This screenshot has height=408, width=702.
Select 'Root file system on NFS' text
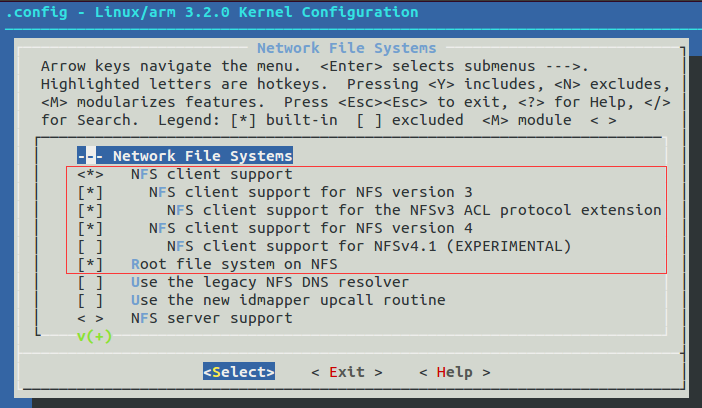(x=234, y=264)
